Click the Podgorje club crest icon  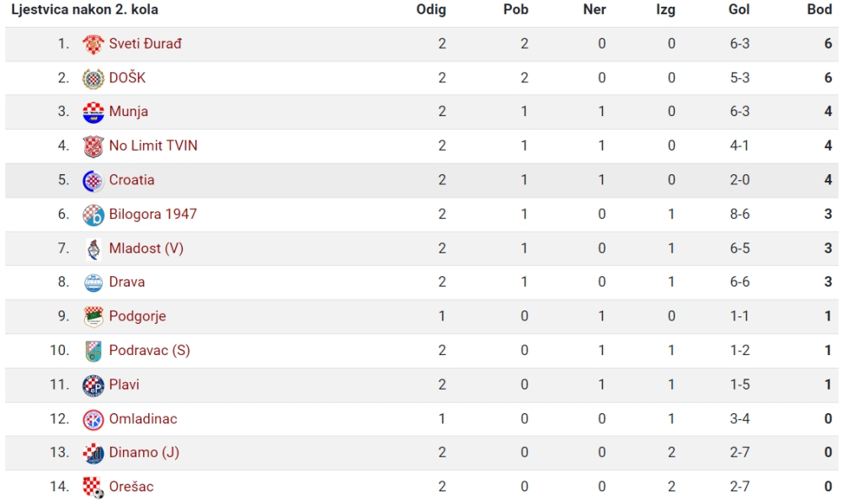pos(93,316)
